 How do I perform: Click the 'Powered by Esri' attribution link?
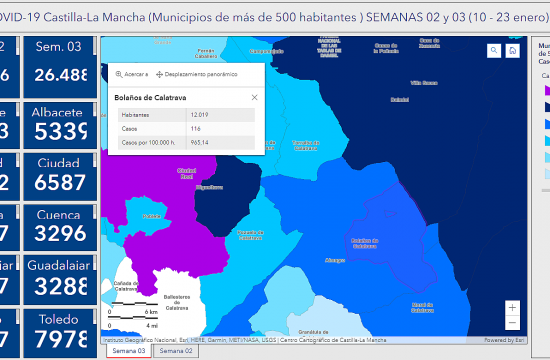point(504,340)
